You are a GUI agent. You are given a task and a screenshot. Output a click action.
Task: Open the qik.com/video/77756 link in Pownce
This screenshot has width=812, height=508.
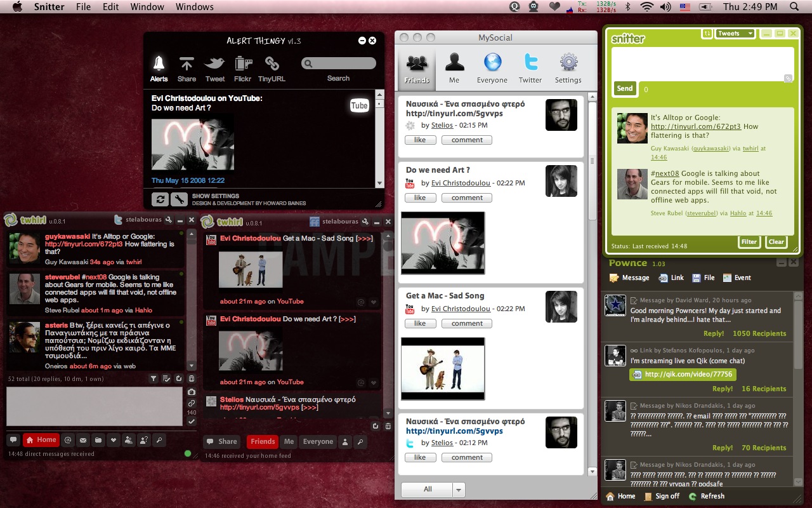pos(683,374)
